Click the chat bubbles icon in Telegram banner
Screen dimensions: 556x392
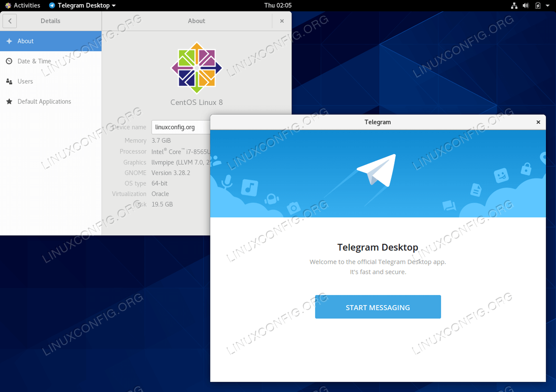[449, 205]
